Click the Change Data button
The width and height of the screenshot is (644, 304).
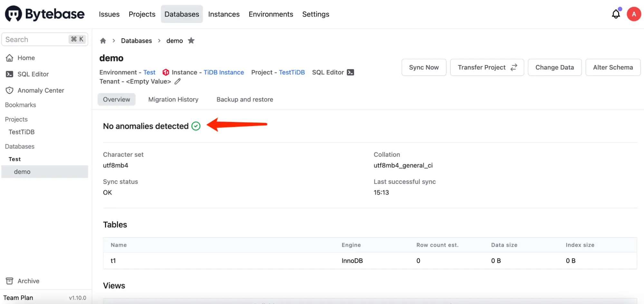point(555,67)
